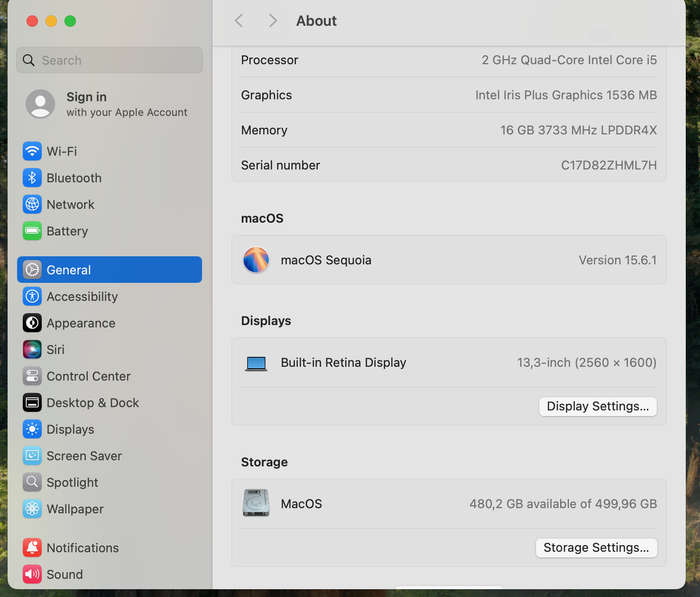Click the user avatar beside Sign in
700x597 pixels.
[40, 104]
